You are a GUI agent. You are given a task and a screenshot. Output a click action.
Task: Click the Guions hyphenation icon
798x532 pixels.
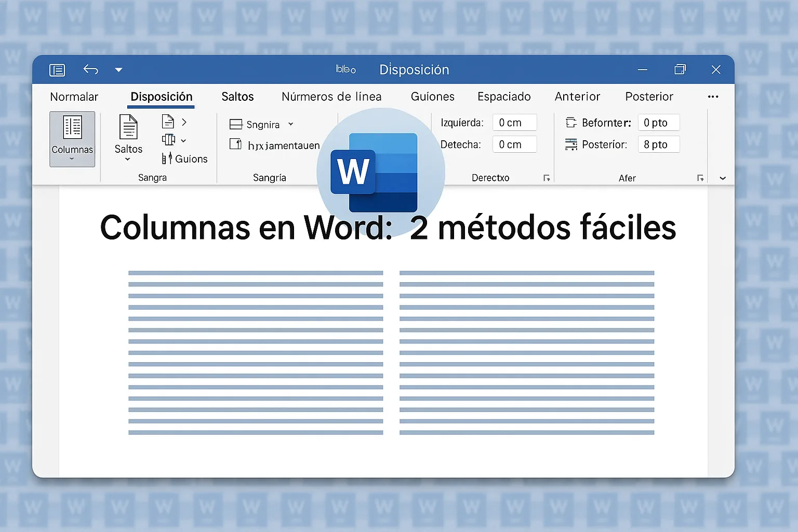pyautogui.click(x=167, y=158)
